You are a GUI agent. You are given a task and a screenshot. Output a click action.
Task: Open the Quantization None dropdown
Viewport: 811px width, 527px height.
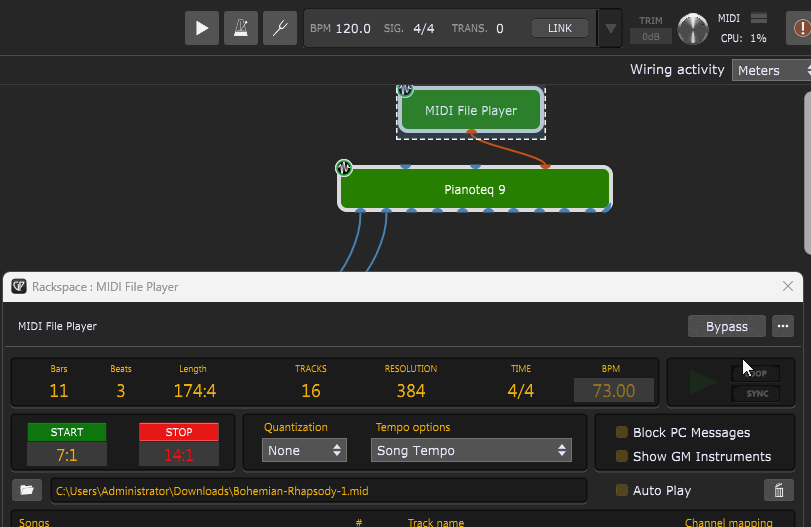(304, 450)
